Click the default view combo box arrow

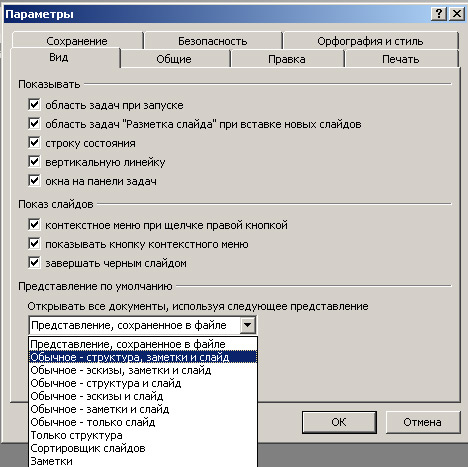pos(248,325)
